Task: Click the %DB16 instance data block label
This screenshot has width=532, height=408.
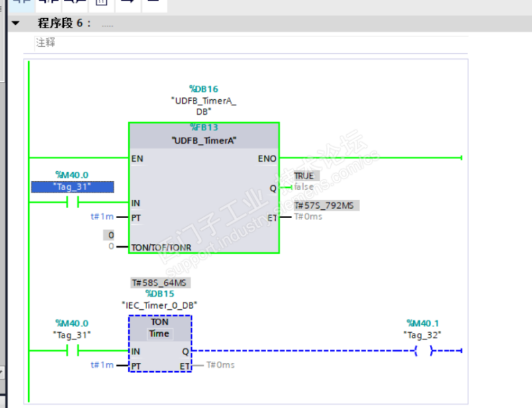Action: point(204,89)
